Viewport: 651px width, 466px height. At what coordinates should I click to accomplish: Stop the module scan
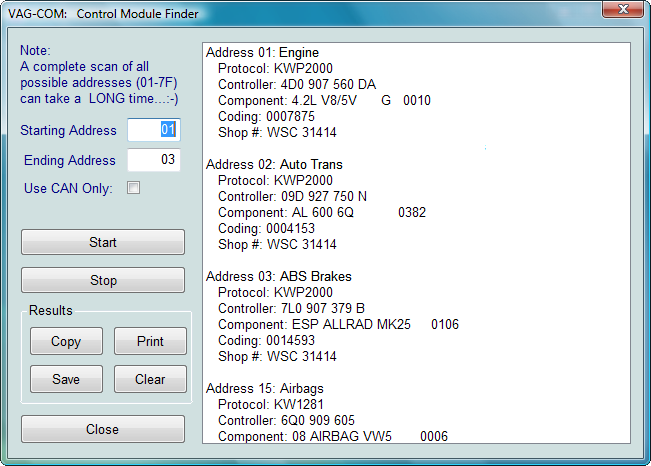pyautogui.click(x=103, y=280)
